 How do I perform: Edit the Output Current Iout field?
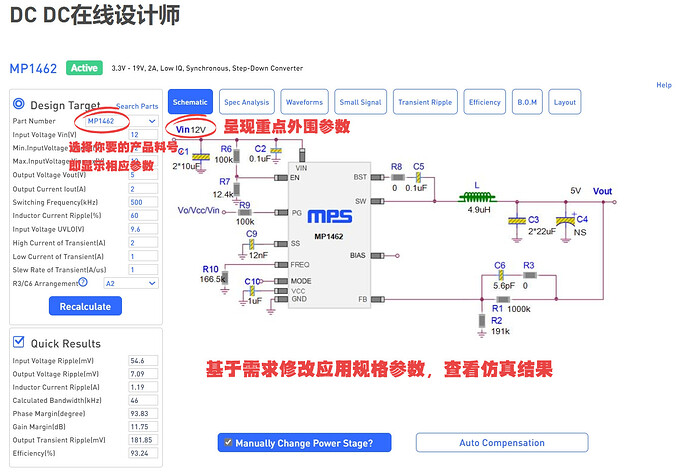[x=143, y=189]
